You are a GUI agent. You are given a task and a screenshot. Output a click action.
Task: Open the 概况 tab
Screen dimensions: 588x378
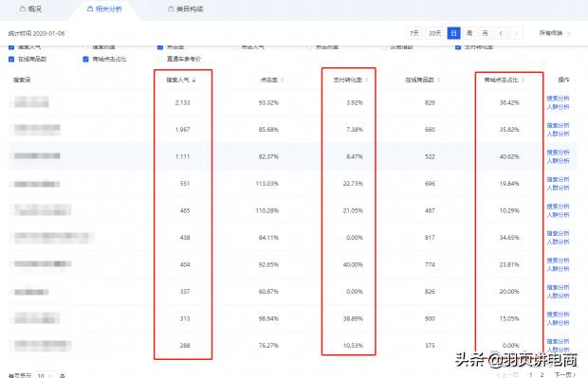30,9
